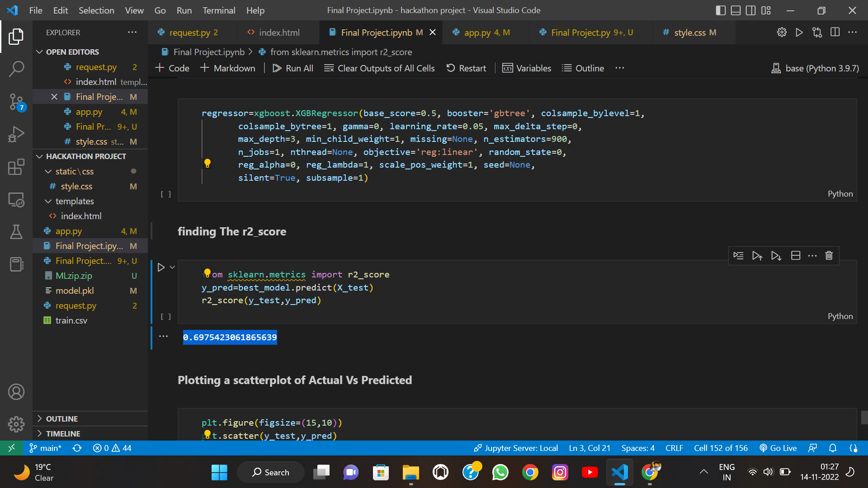Open the volume slider from the system tray

pos(769,472)
